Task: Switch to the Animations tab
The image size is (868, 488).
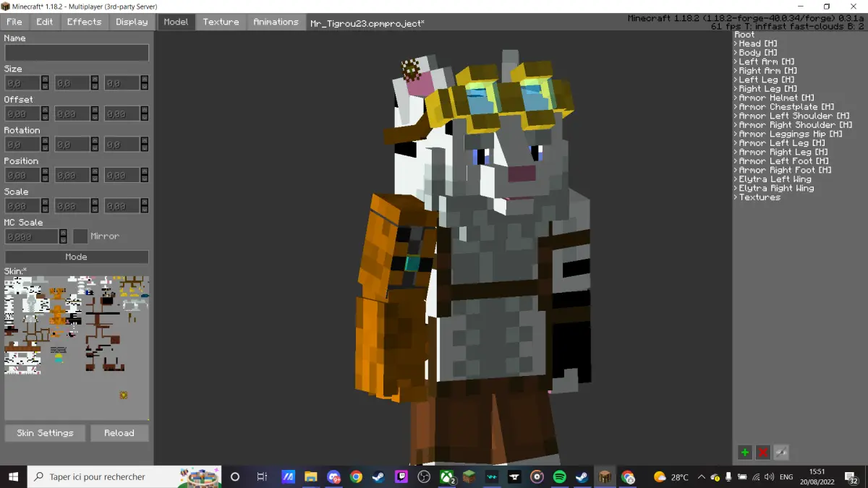Action: point(276,22)
